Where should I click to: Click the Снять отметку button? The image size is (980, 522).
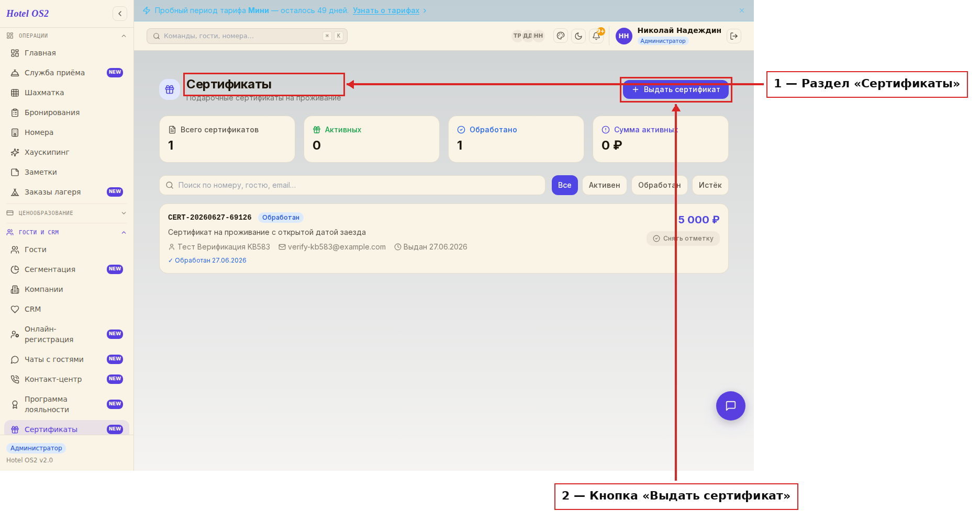pos(683,239)
